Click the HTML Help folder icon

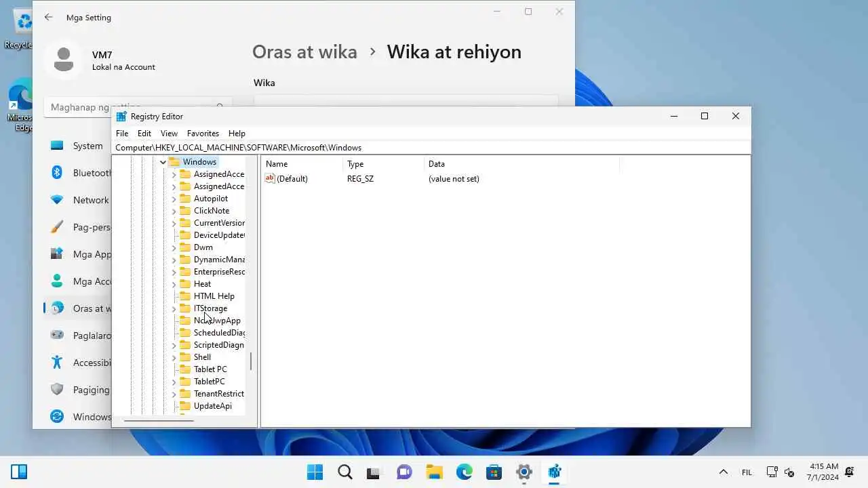[x=185, y=296]
